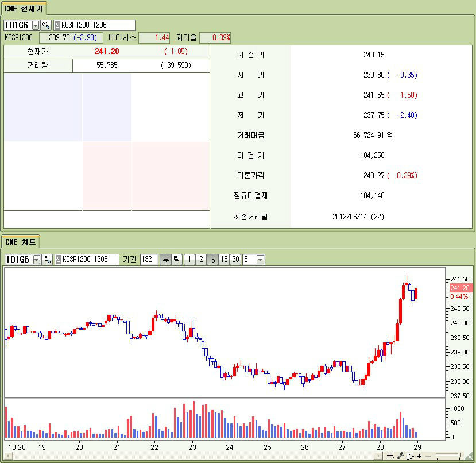Click the search magnifier in CME 현재가 panel
The width and height of the screenshot is (476, 463).
click(46, 25)
